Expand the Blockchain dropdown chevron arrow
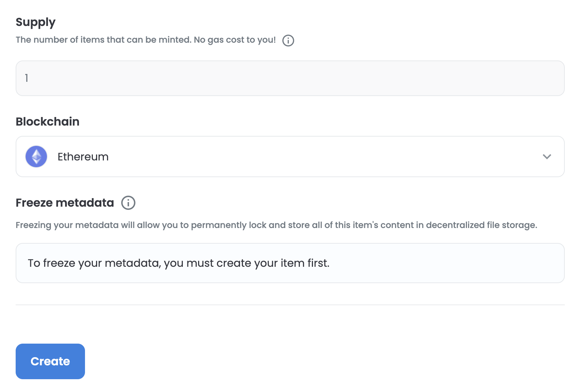This screenshot has width=579, height=392. coord(547,157)
